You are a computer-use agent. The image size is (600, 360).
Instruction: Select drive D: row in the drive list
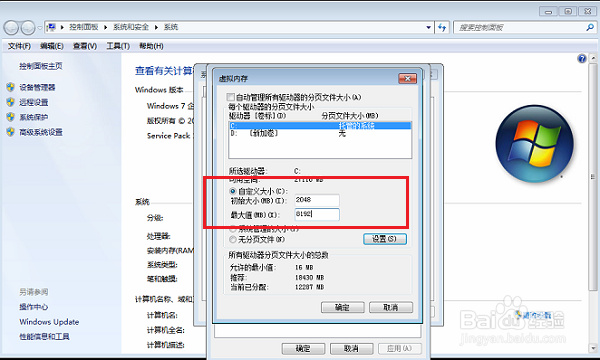point(320,133)
